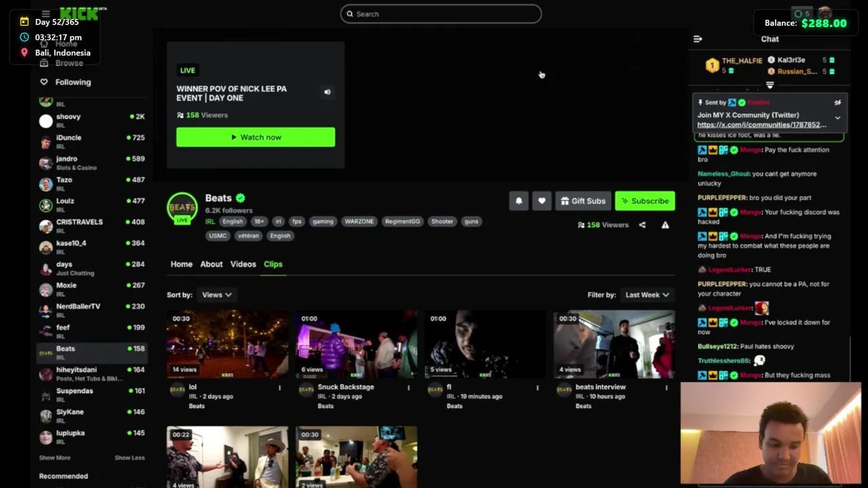Click the user avatar in top bar
Viewport: 868px width, 488px height.
point(825,14)
